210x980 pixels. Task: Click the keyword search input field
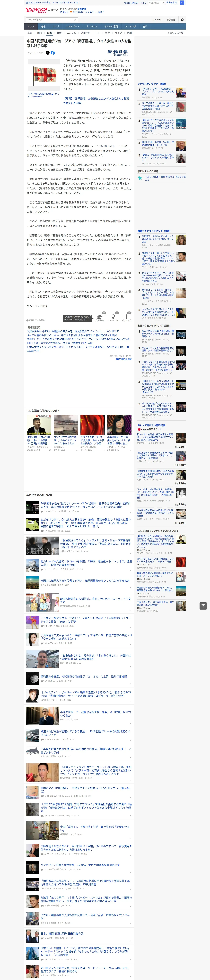pyautogui.click(x=49, y=20)
